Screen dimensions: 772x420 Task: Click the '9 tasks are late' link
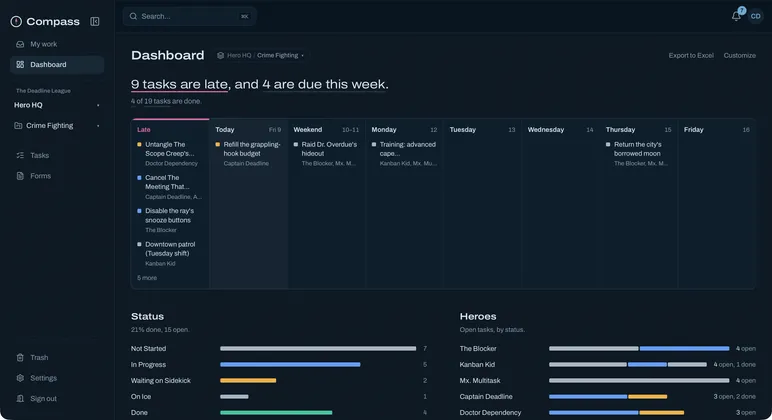[x=179, y=84]
